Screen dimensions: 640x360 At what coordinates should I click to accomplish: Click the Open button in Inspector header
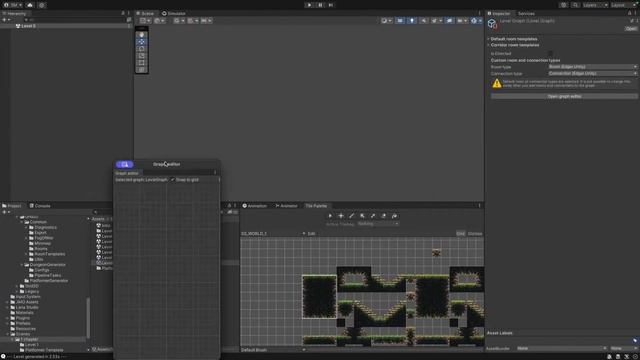click(x=631, y=29)
